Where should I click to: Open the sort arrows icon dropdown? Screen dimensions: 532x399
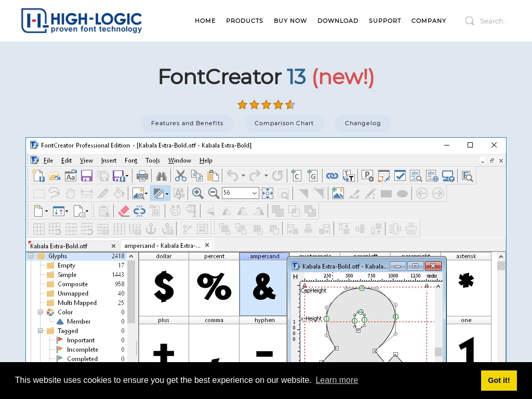pos(66,211)
